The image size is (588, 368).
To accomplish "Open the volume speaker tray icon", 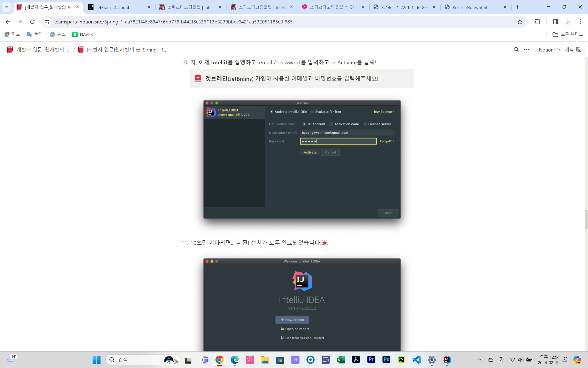I will coord(520,360).
